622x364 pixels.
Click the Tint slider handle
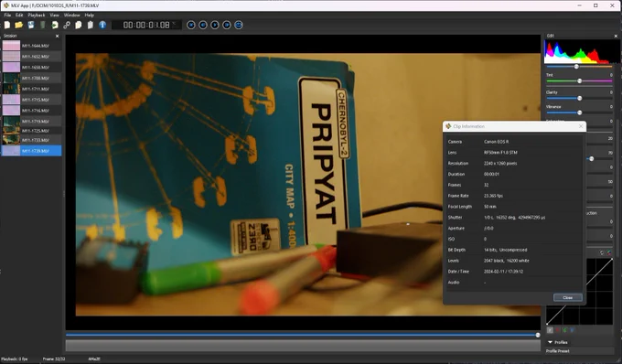[x=580, y=80]
